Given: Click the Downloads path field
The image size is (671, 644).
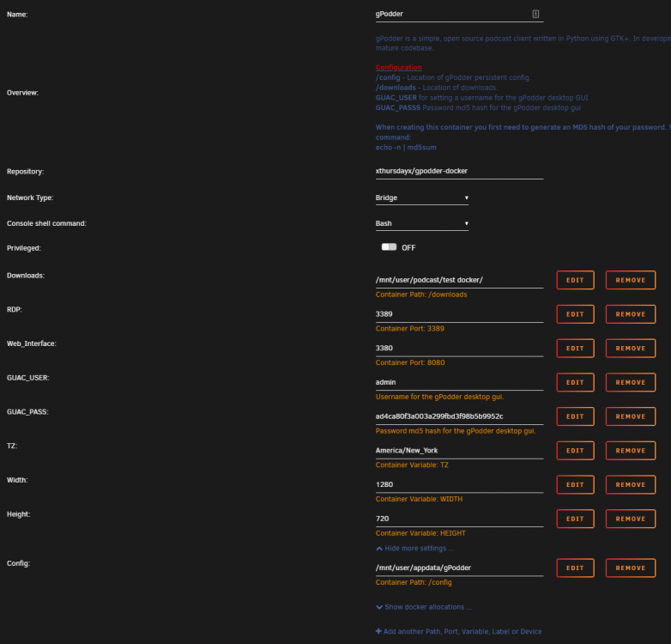Looking at the screenshot, I should click(459, 280).
